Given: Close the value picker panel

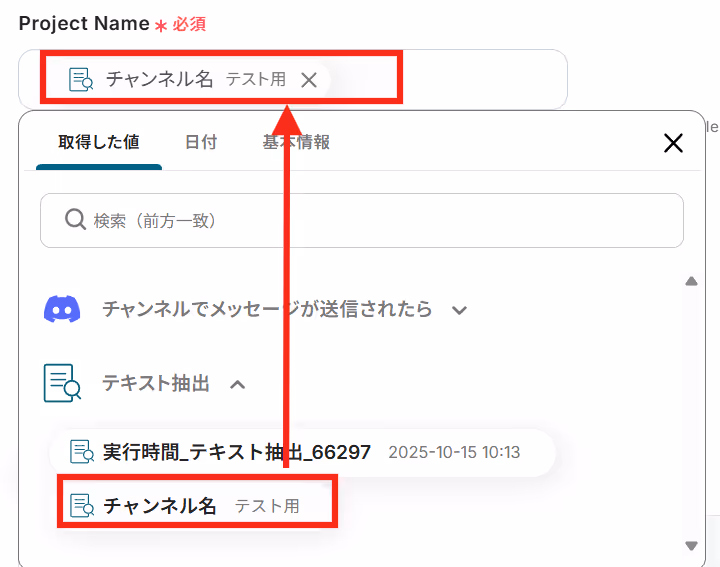Looking at the screenshot, I should coord(673,143).
